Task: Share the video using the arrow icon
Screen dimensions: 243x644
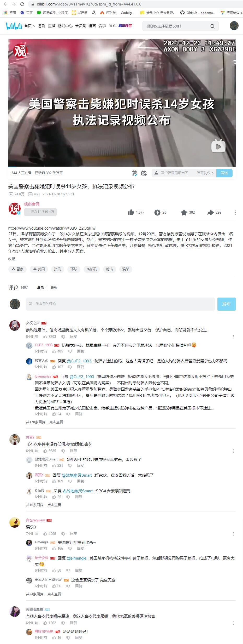Action: (x=210, y=213)
